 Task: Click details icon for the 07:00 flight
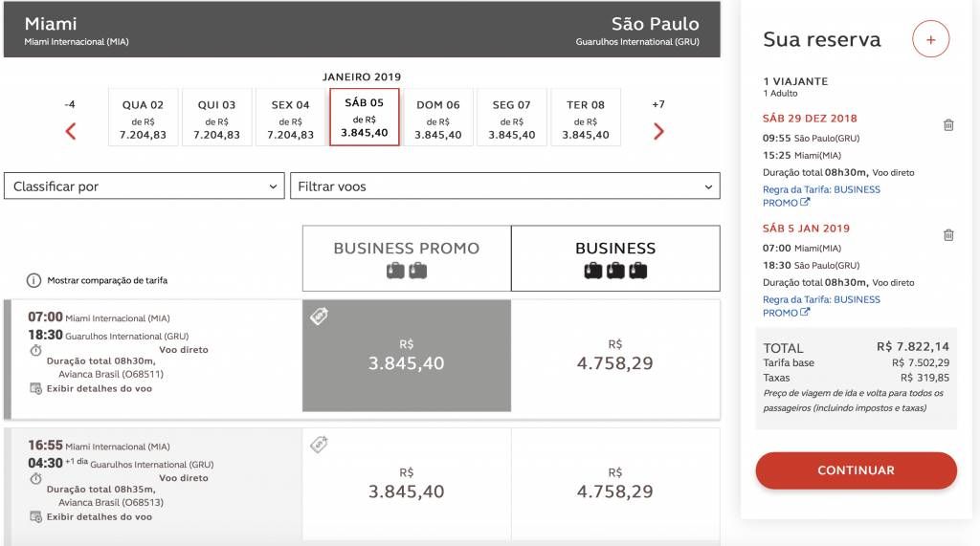35,388
